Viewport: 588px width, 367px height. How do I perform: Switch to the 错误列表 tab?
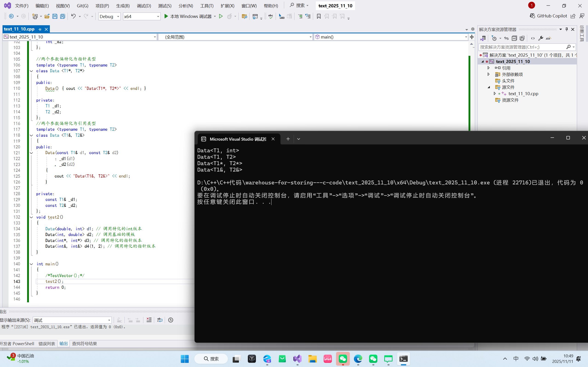coord(47,343)
